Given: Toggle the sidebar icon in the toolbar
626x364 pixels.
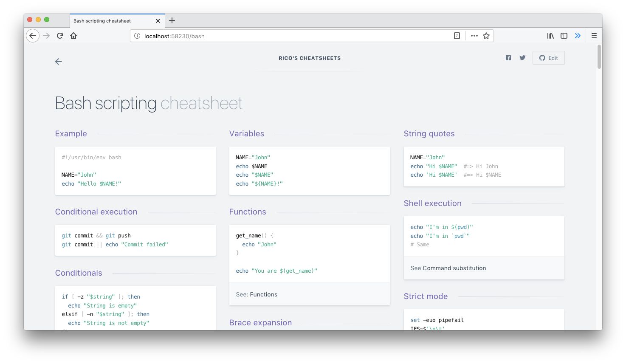Looking at the screenshot, I should tap(564, 36).
